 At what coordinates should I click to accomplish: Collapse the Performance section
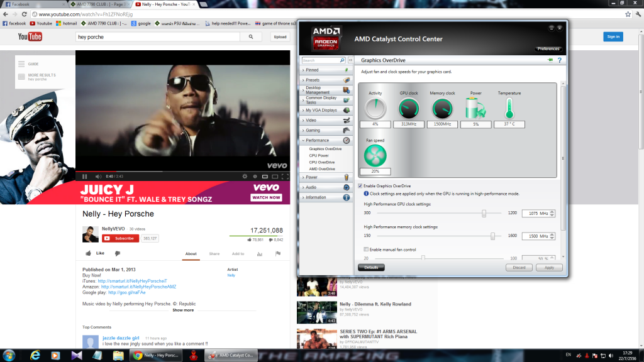tap(326, 140)
